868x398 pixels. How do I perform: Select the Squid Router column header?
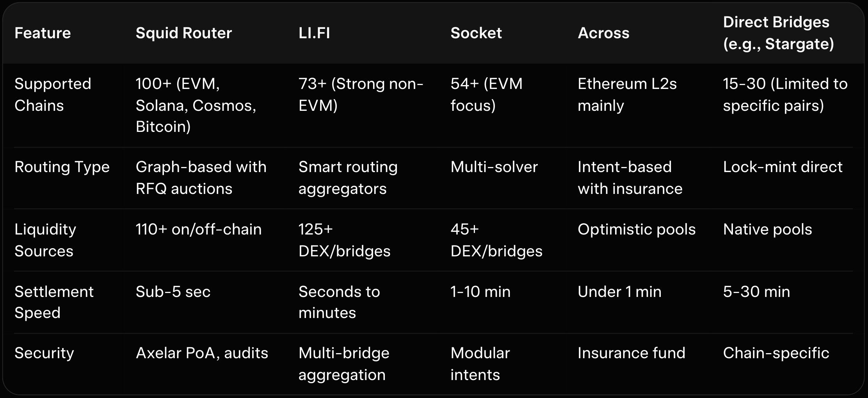click(183, 33)
